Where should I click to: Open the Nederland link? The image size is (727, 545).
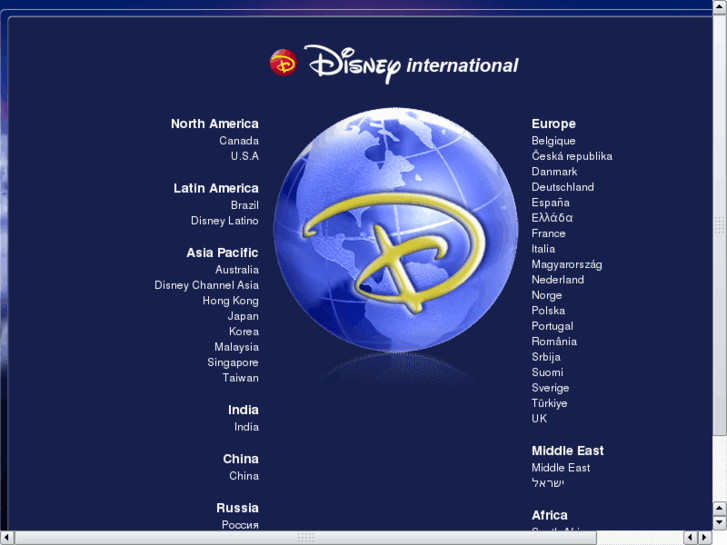tap(558, 280)
